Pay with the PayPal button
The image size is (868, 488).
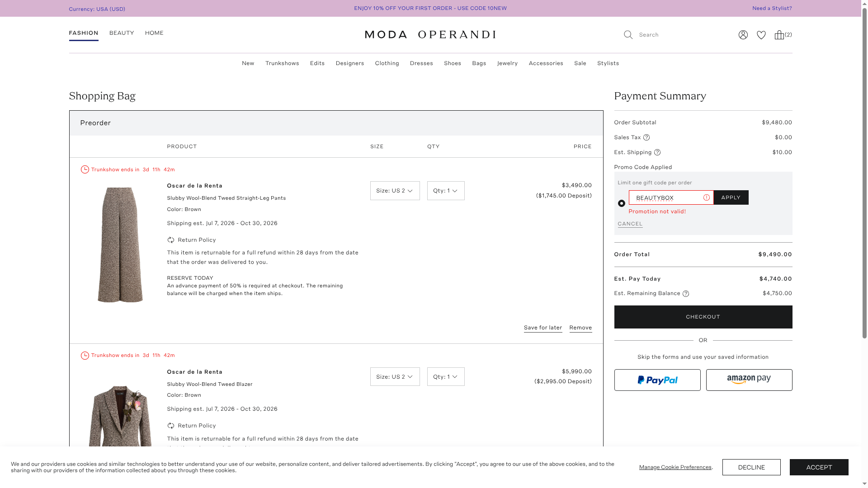pyautogui.click(x=657, y=380)
